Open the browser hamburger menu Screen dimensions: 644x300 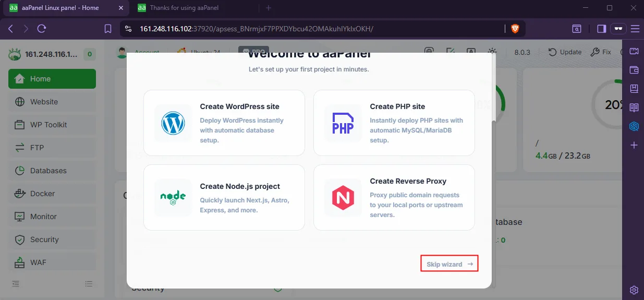tap(635, 29)
